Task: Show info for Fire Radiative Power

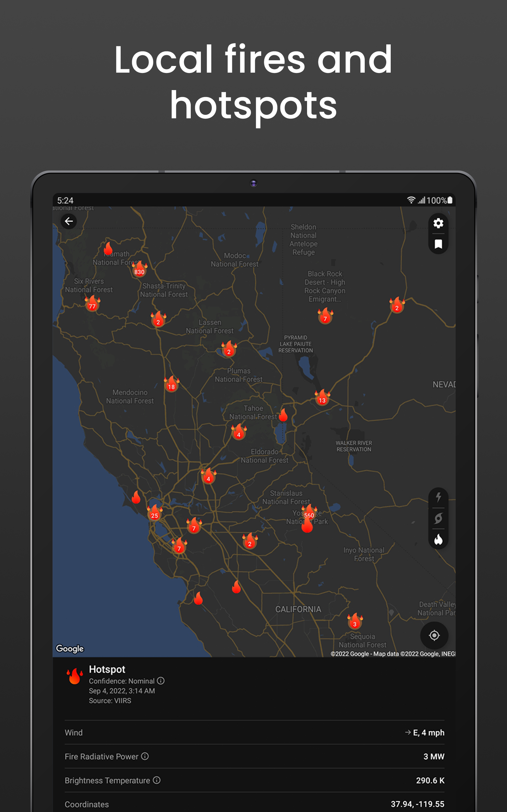Action: (145, 756)
